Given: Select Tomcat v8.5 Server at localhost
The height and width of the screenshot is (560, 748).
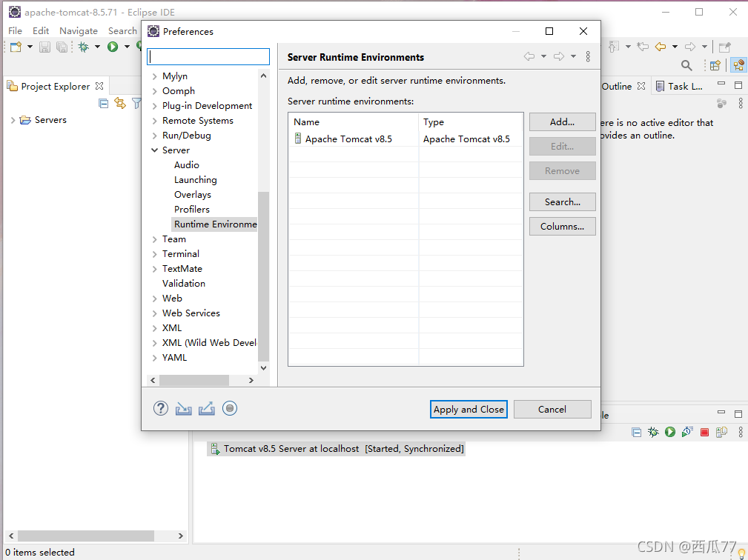Looking at the screenshot, I should click(x=337, y=448).
